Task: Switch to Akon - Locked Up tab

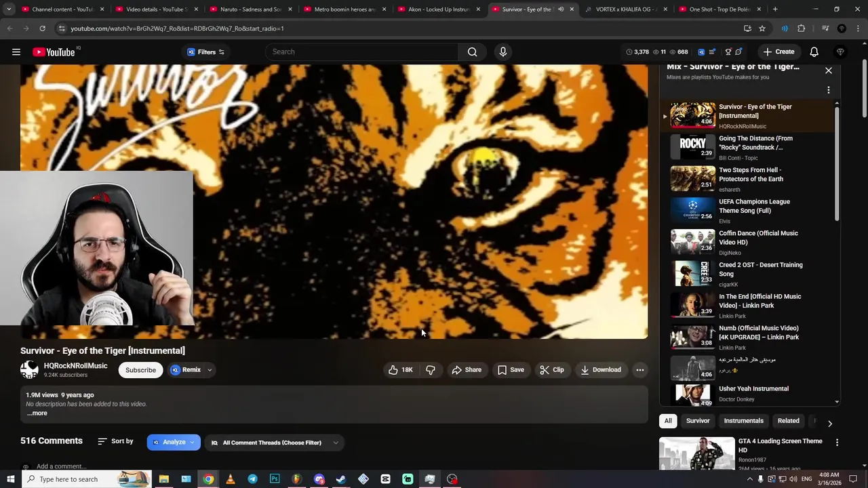Action: [x=439, y=9]
